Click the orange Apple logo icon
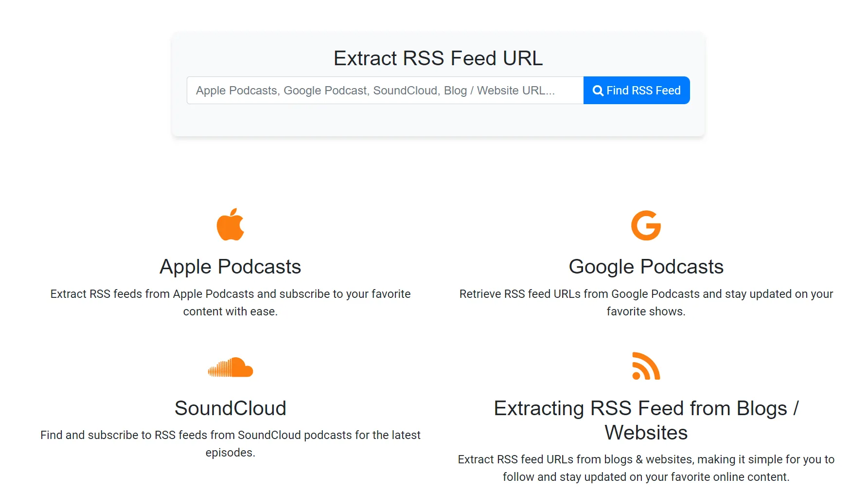 pos(230,224)
